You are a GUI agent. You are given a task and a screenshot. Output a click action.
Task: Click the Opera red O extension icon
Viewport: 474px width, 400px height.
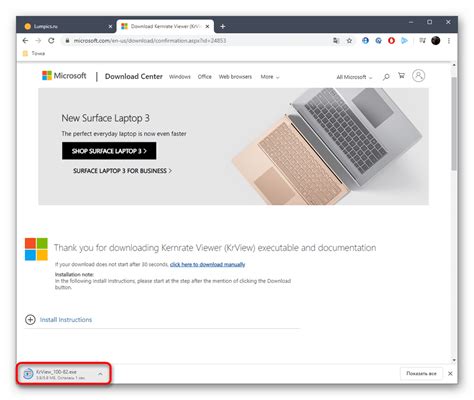[x=391, y=41]
